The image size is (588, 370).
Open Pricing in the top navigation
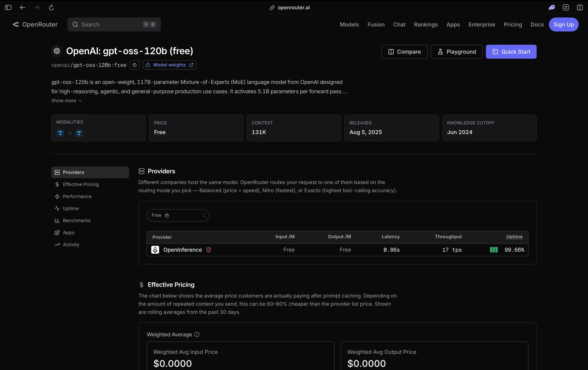(513, 24)
